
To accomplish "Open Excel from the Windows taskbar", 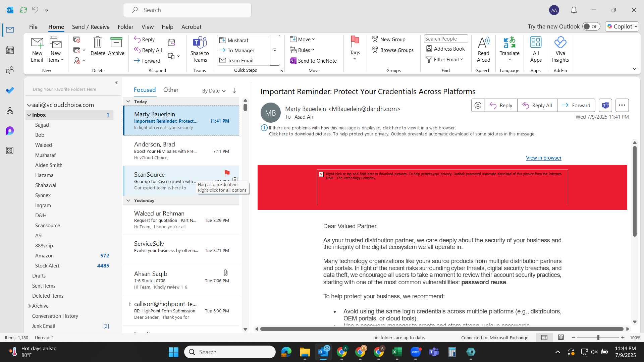I will (x=397, y=352).
